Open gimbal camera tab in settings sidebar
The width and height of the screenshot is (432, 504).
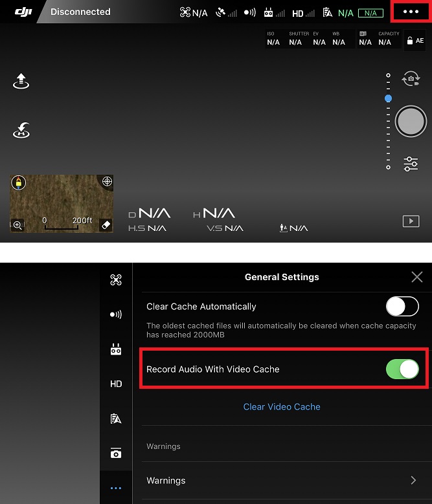click(x=116, y=453)
